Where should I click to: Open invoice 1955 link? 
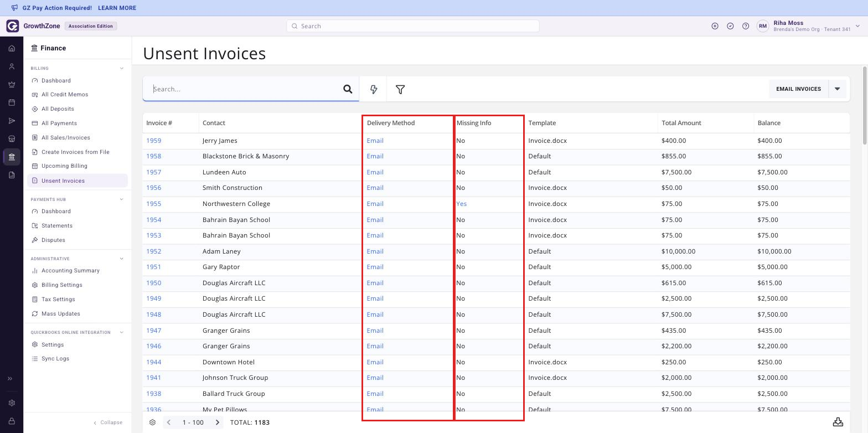tap(154, 204)
